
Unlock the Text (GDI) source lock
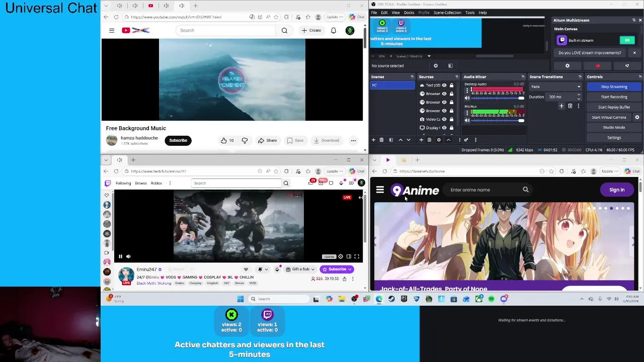pos(452,85)
